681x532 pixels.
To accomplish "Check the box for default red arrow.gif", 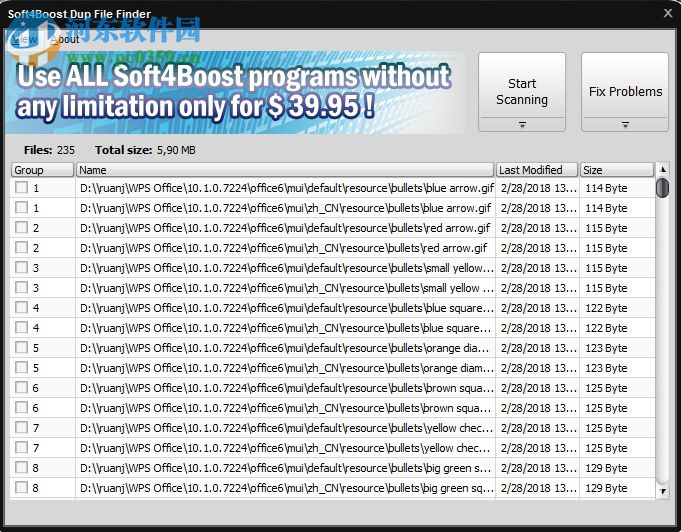I will point(21,228).
